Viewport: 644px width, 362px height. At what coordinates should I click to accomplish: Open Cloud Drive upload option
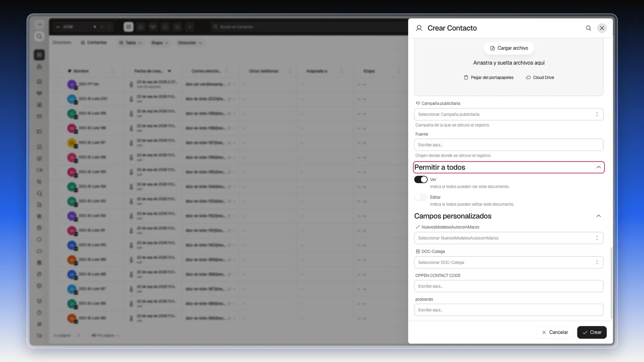point(540,77)
